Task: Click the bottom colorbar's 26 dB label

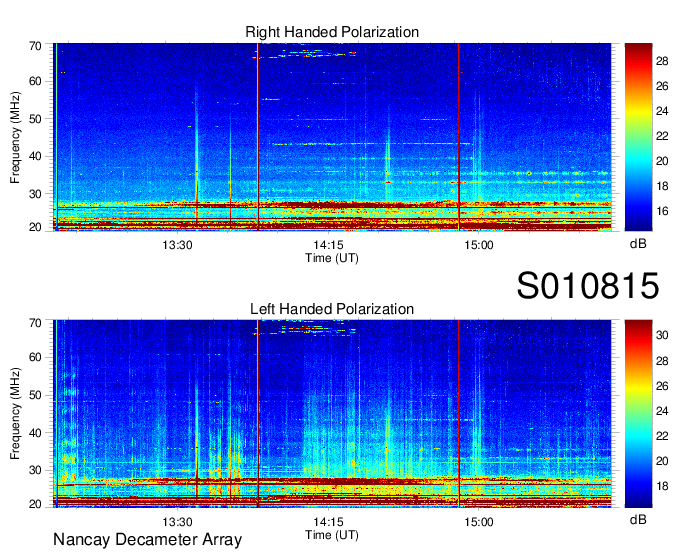Action: [662, 386]
